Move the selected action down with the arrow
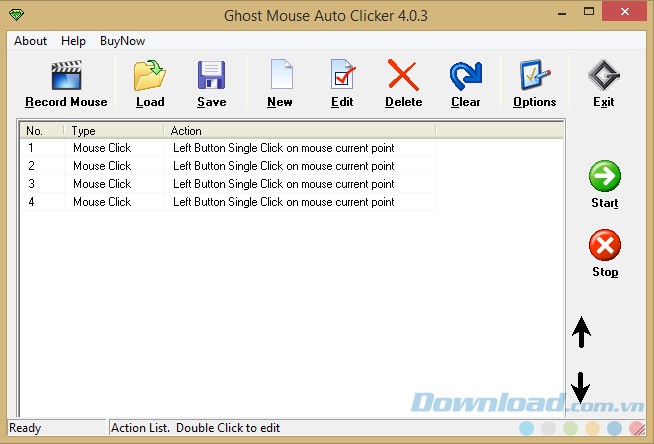Viewport: 654px width, 444px height. [x=580, y=388]
